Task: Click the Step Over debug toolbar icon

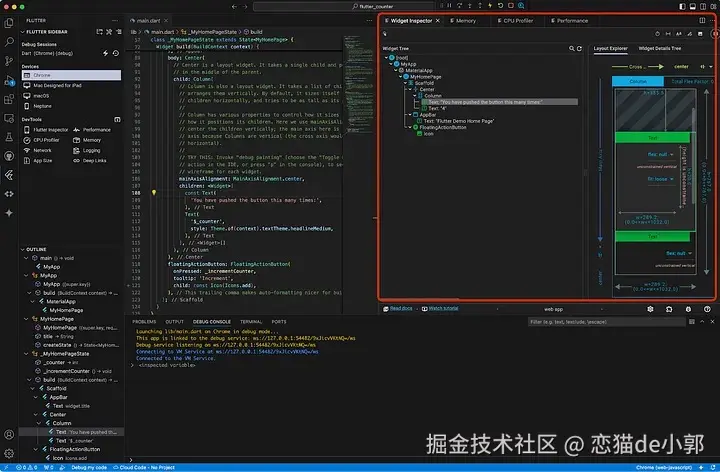Action: pos(459,6)
